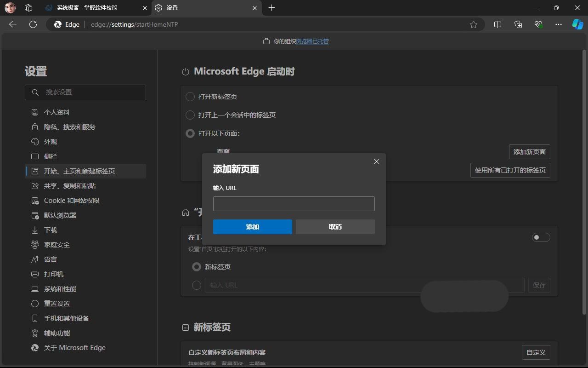Open a new tab with plus
Image resolution: width=588 pixels, height=368 pixels.
click(271, 8)
